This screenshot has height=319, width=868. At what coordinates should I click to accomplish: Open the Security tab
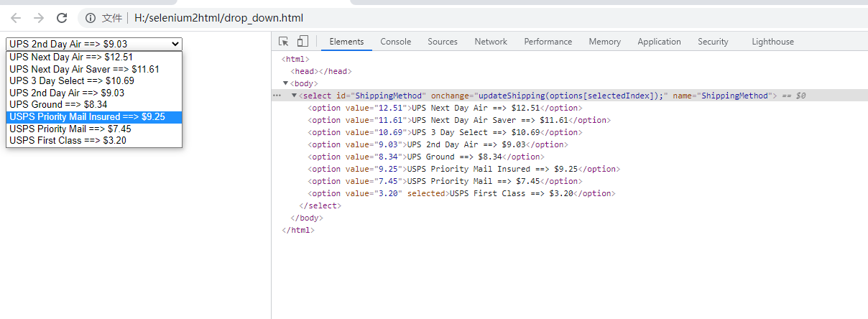coord(713,42)
